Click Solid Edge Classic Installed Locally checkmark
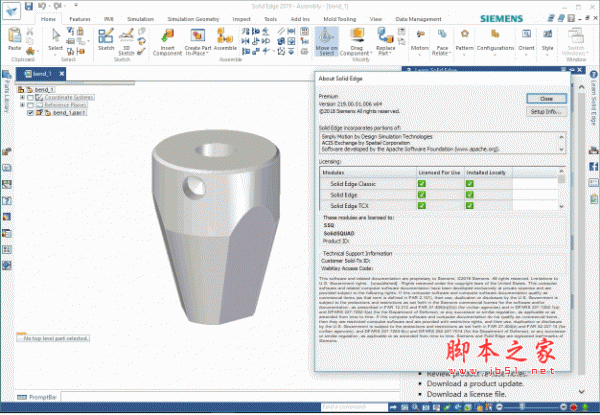 [470, 184]
